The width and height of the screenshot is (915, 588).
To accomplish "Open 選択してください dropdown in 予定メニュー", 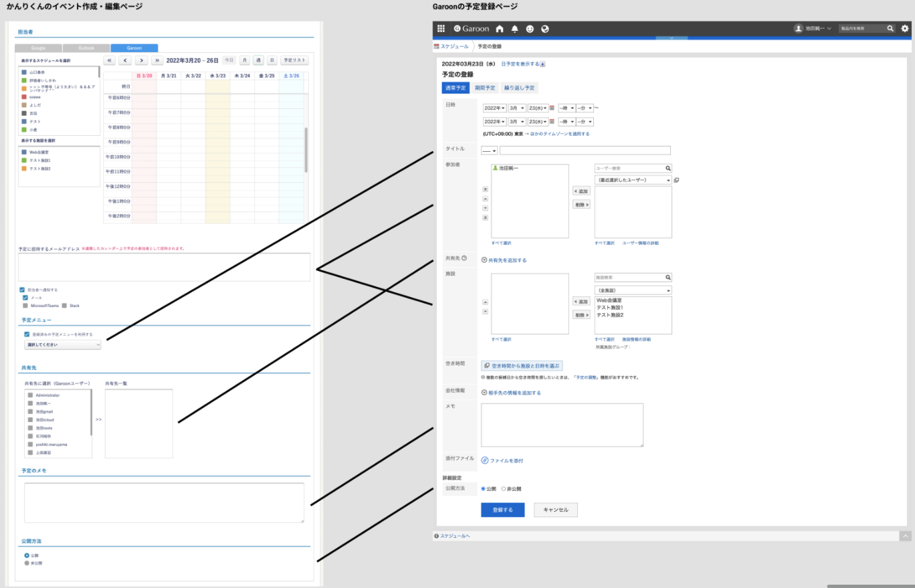I will (62, 345).
